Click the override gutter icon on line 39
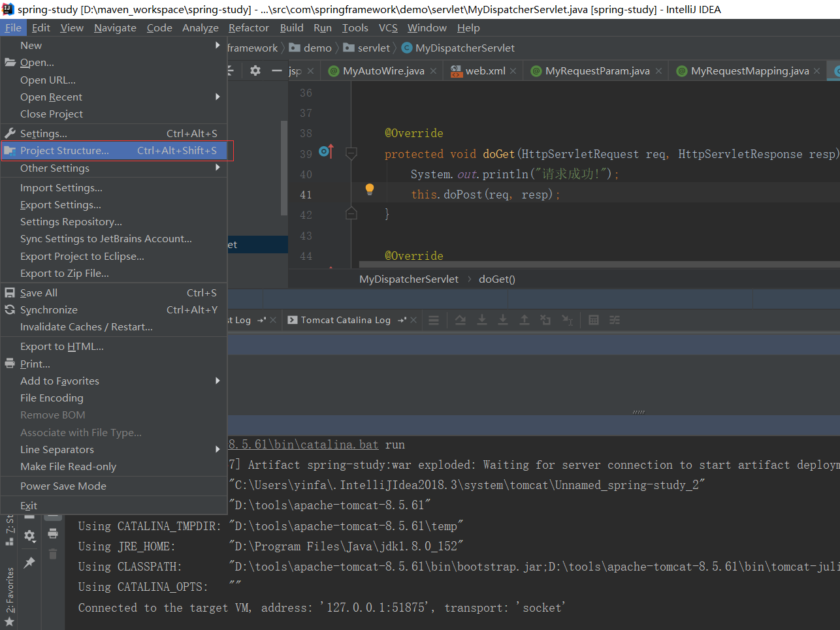The width and height of the screenshot is (840, 630). pos(326,151)
